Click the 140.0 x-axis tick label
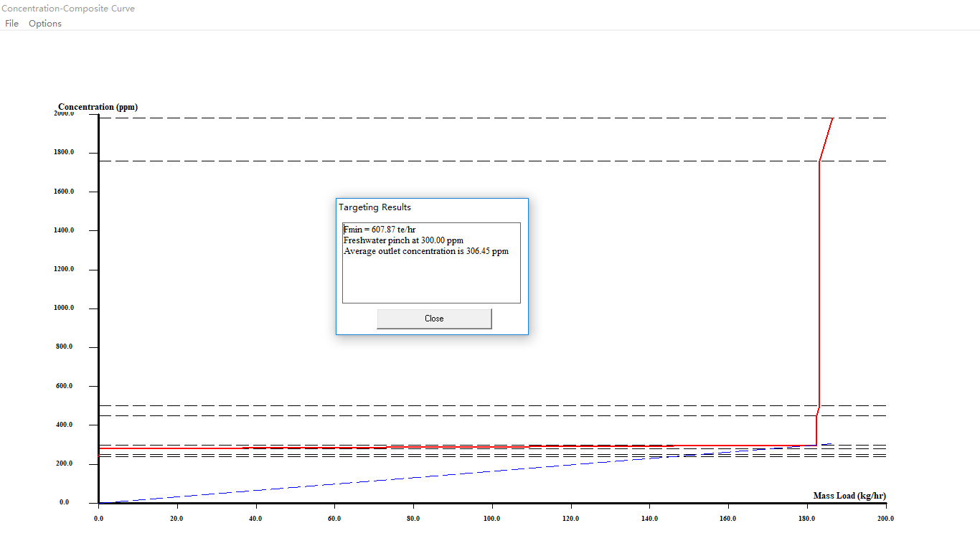The image size is (980, 551). [650, 518]
